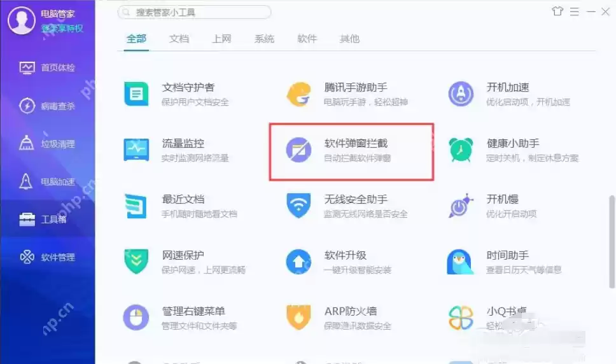Switch to the 软件 tab
The width and height of the screenshot is (616, 364).
(307, 39)
